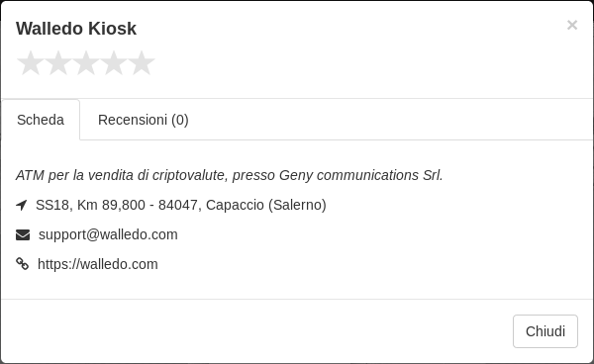594x364 pixels.
Task: Open the Recensioni (0) tab
Action: (144, 120)
